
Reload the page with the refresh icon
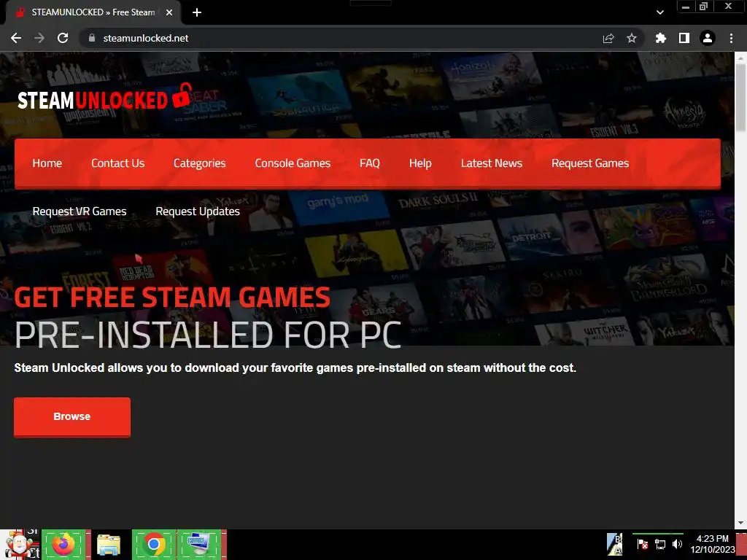63,38
